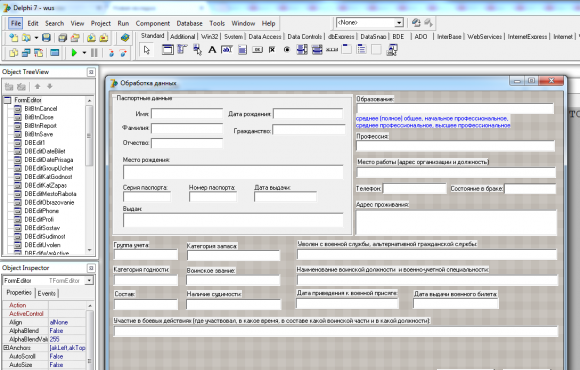The image size is (580, 370).
Task: Open the <None> desktop layout dropdown
Action: pyautogui.click(x=399, y=23)
